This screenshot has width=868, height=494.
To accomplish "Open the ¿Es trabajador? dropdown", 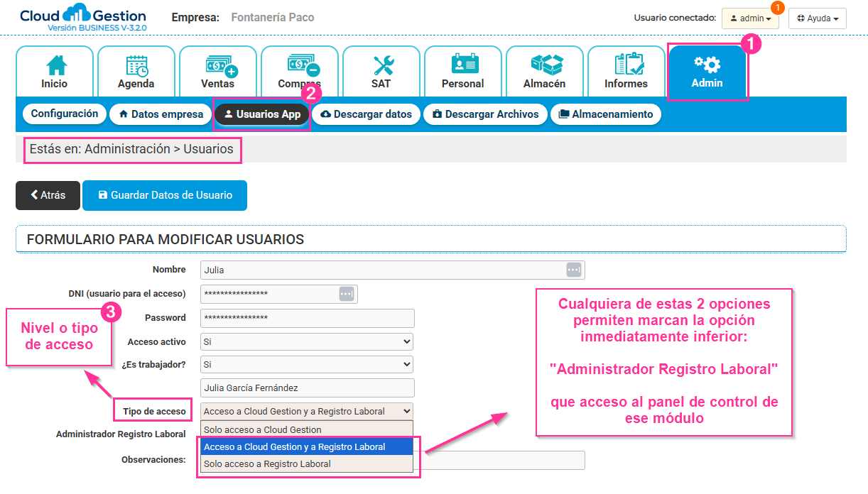I will 308,364.
